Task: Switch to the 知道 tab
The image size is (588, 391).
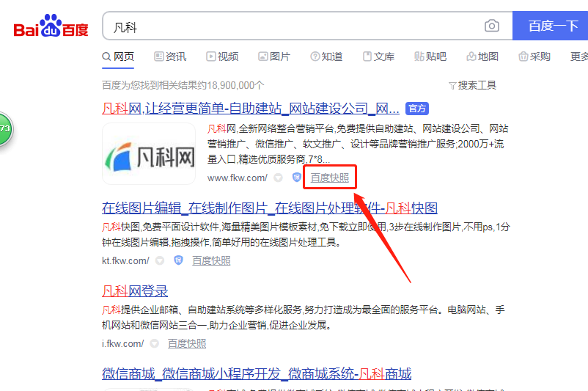Action: 326,56
